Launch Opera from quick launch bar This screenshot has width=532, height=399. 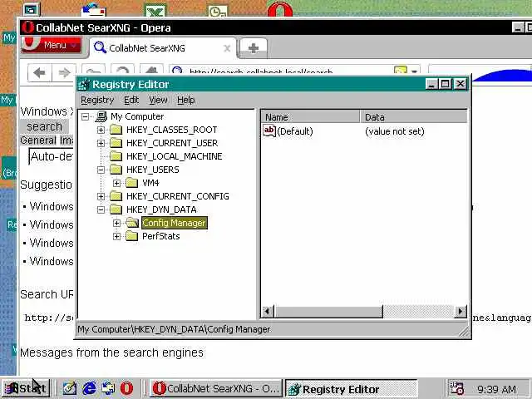[x=126, y=388]
